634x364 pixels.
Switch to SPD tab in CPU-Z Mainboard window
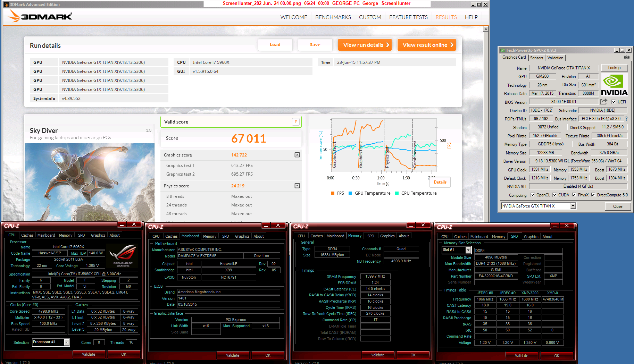[225, 236]
